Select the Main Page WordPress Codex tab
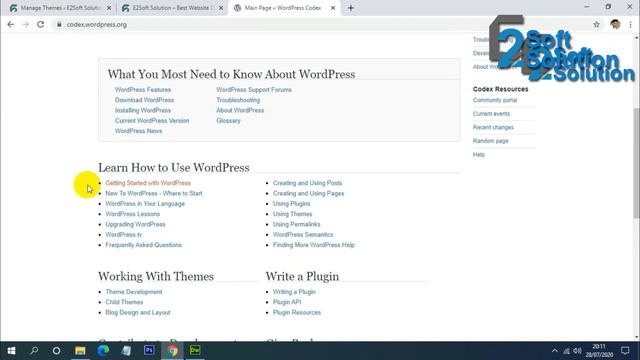640x360 pixels. tap(284, 8)
